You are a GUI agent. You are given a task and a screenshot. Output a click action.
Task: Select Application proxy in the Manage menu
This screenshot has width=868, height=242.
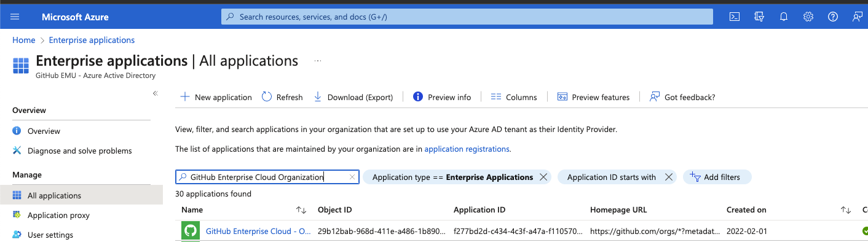click(x=58, y=215)
